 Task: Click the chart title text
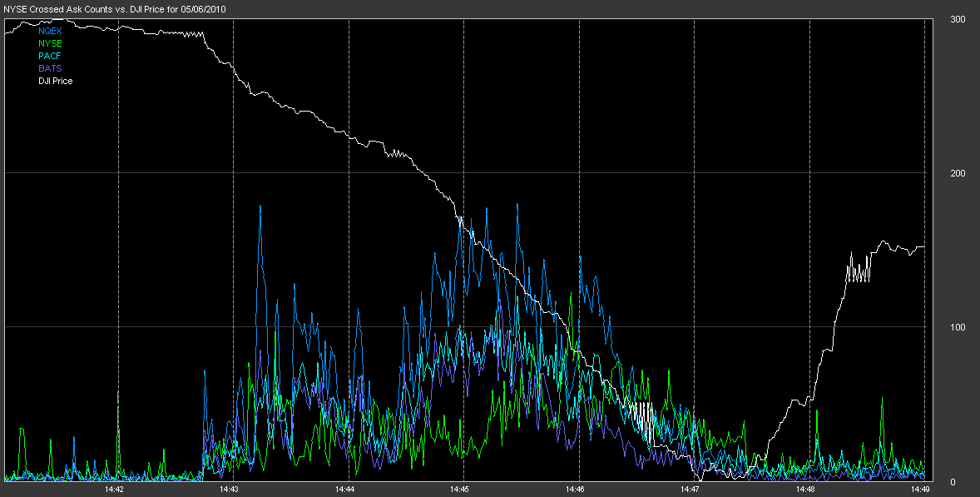pyautogui.click(x=115, y=7)
